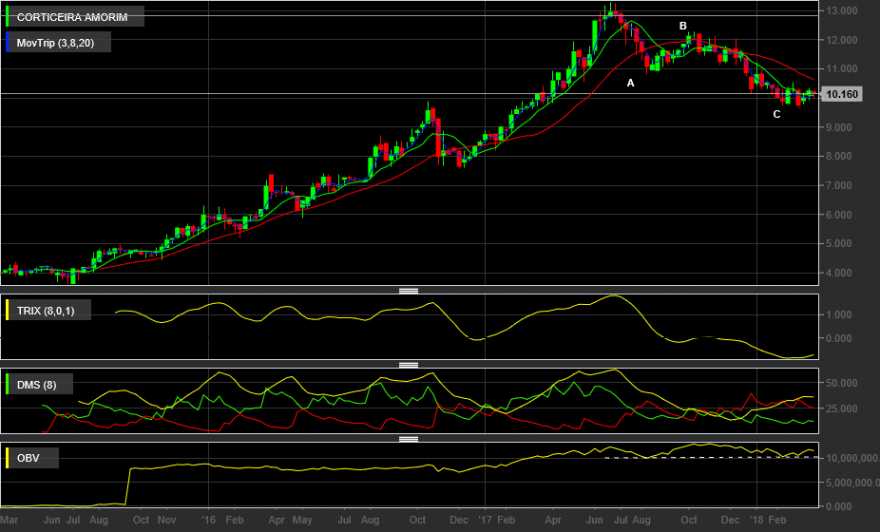Viewport: 880px width, 532px height.
Task: Open the DMS (8) indicator label
Action: point(39,384)
